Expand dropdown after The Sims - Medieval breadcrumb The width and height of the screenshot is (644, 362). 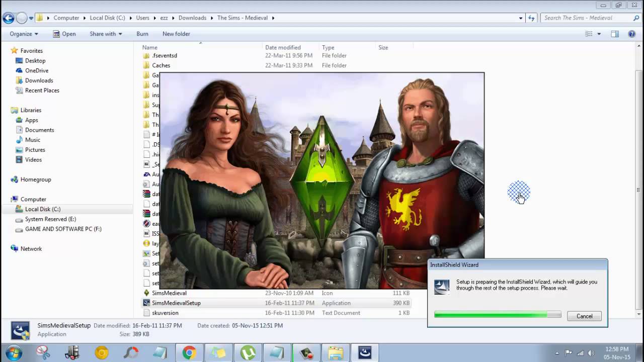pos(273,18)
